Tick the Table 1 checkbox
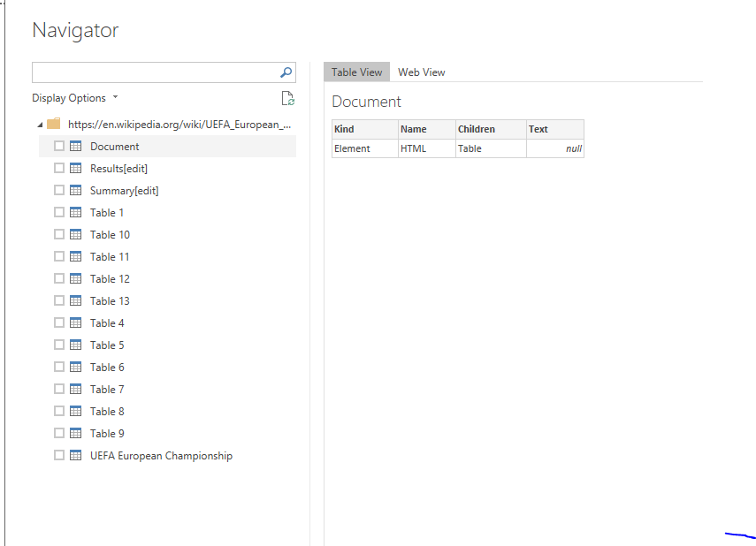Viewport: 756px width, 546px height. (x=59, y=213)
